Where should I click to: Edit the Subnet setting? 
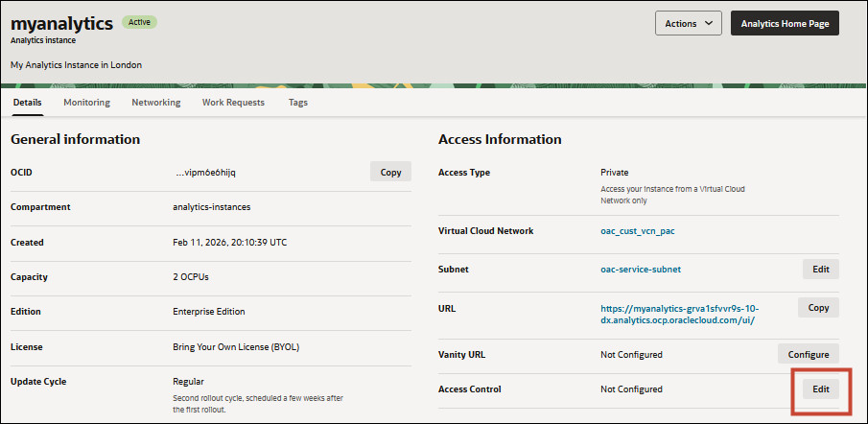[820, 269]
